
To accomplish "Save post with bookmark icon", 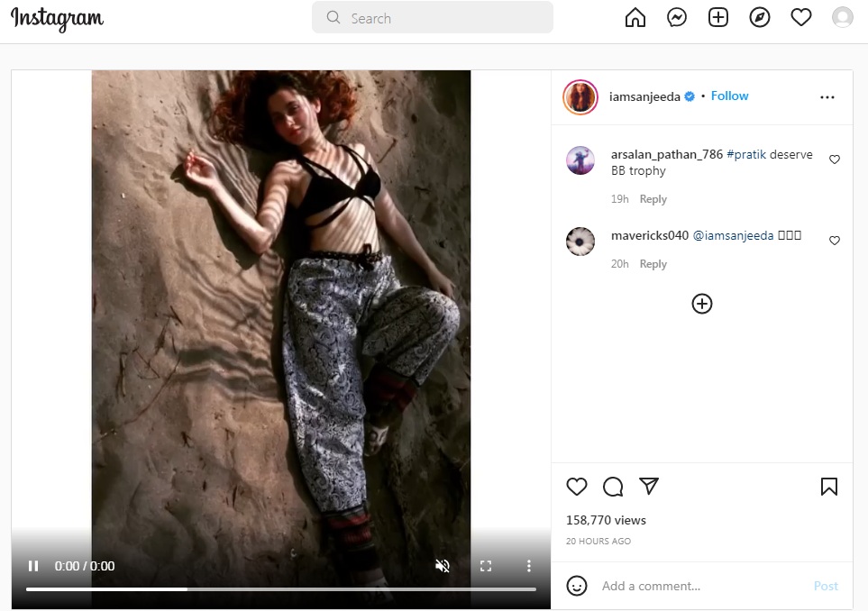I will (829, 487).
